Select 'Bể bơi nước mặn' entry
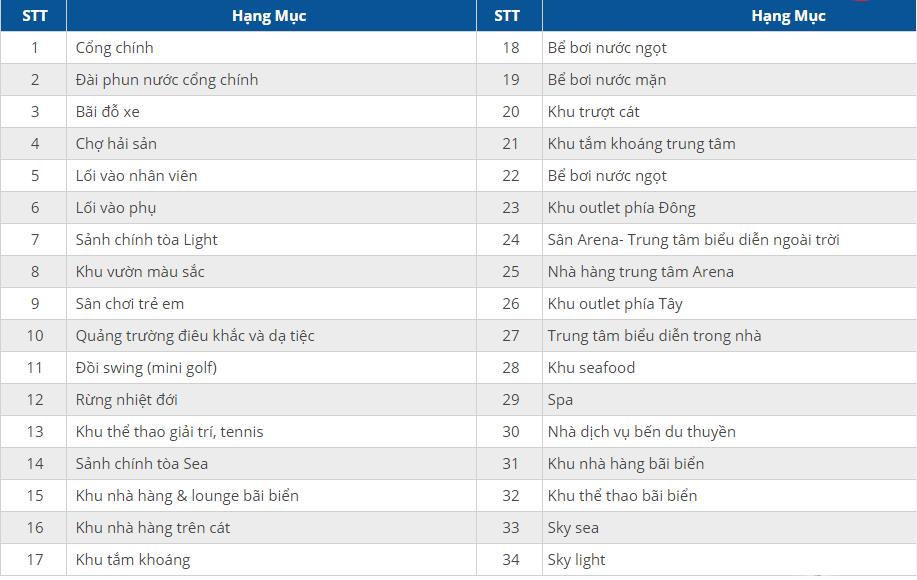Image resolution: width=917 pixels, height=580 pixels. point(607,80)
